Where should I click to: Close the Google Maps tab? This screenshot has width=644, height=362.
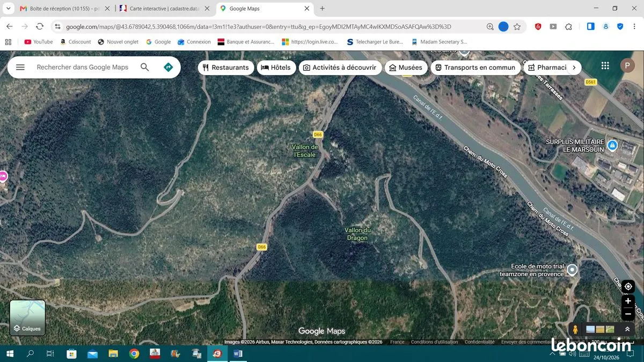pos(307,9)
